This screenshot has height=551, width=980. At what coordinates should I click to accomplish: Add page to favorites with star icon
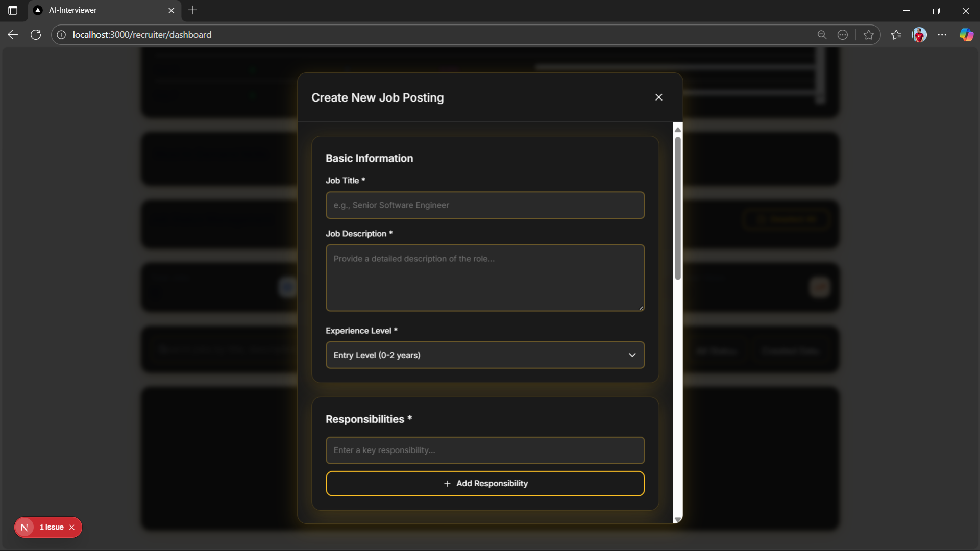tap(868, 35)
